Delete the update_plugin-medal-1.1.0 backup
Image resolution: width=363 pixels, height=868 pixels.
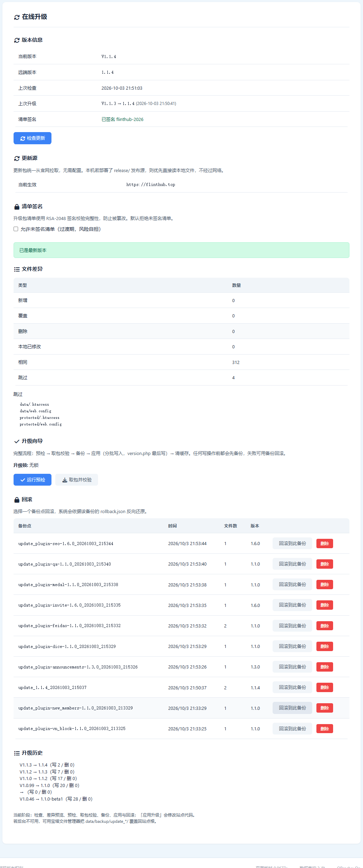(325, 584)
